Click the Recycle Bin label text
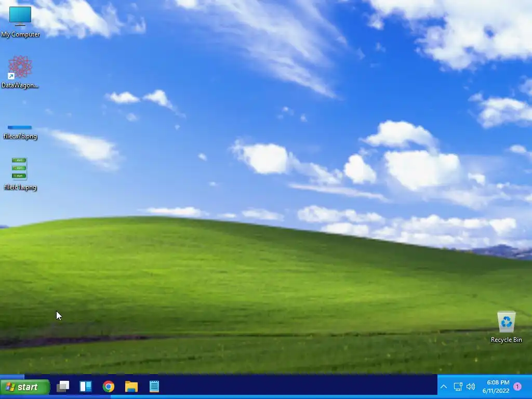 click(506, 340)
